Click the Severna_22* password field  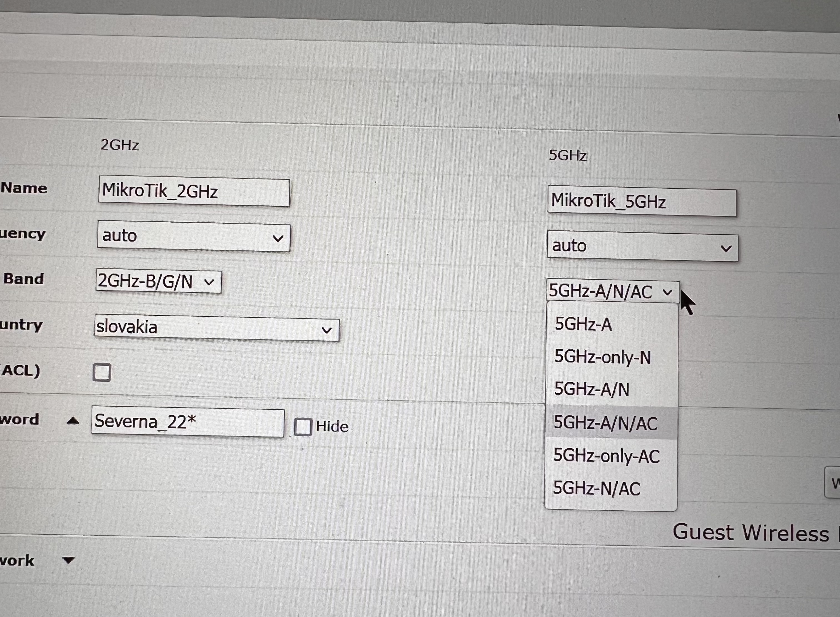click(x=187, y=422)
